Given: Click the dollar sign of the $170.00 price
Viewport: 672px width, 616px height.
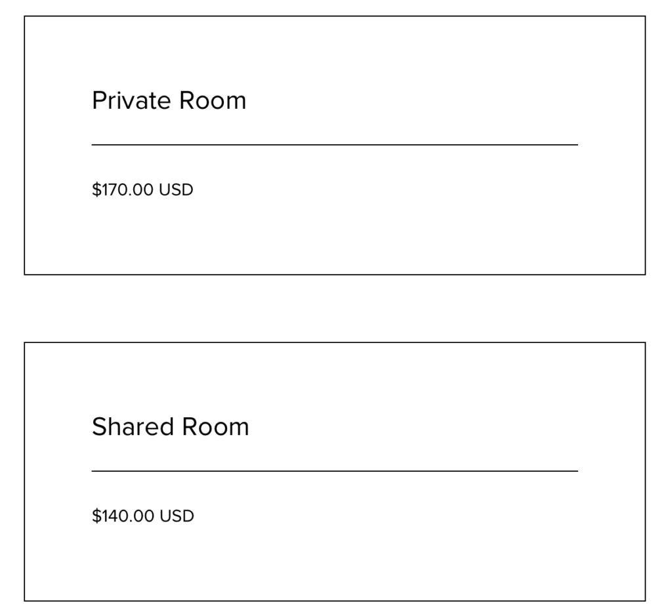Looking at the screenshot, I should point(96,190).
